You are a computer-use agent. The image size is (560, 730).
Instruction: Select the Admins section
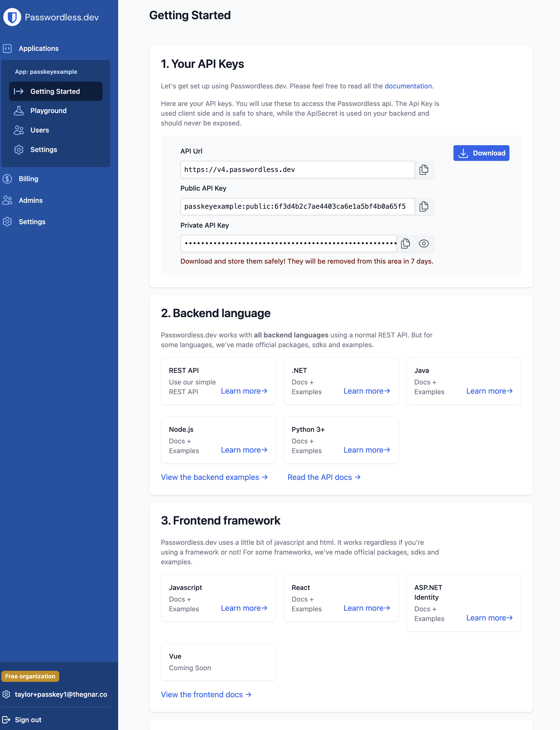point(31,200)
